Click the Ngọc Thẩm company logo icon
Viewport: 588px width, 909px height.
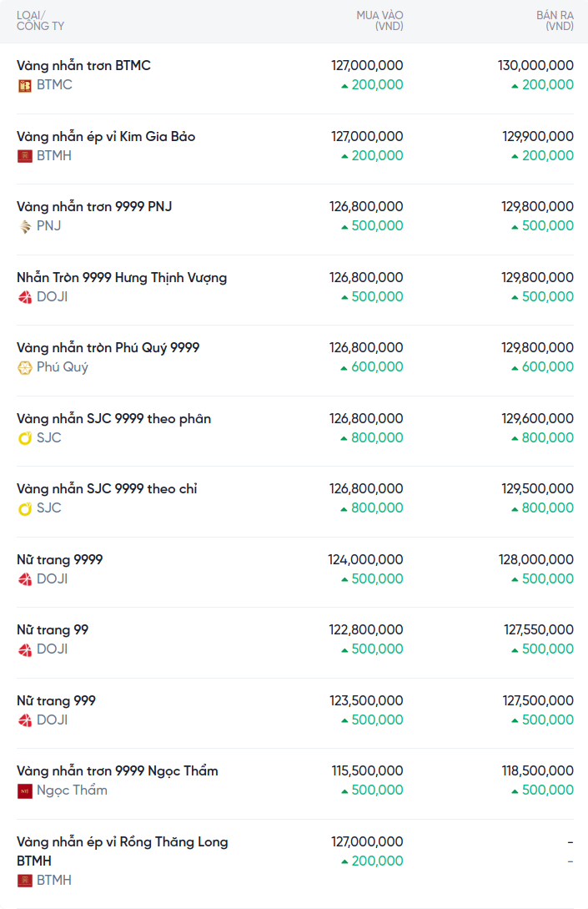tap(25, 790)
